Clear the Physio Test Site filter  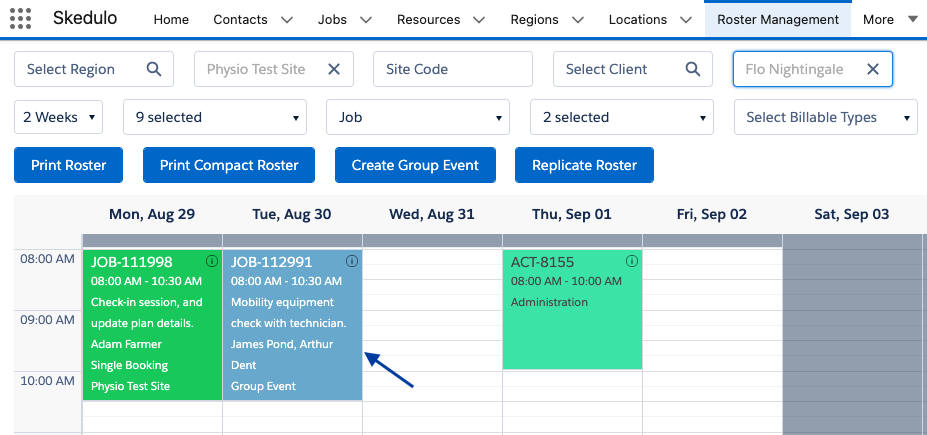(334, 69)
